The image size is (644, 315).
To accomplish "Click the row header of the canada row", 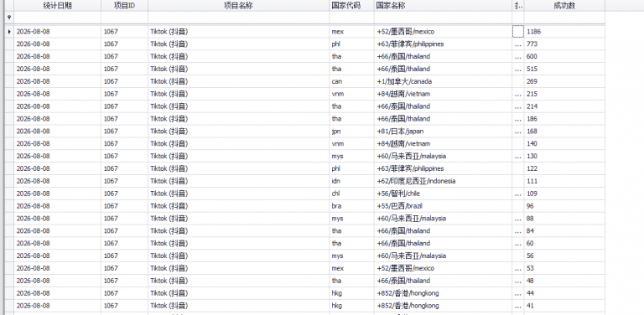I will pyautogui.click(x=9, y=81).
